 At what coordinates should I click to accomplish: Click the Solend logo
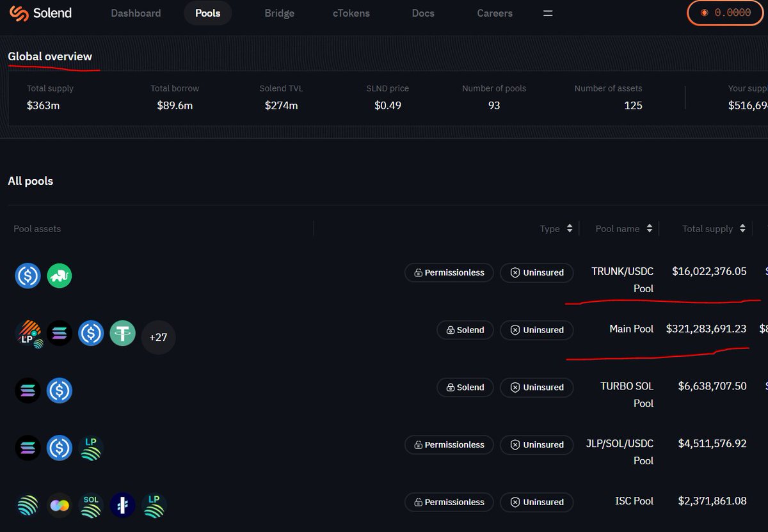tap(41, 13)
